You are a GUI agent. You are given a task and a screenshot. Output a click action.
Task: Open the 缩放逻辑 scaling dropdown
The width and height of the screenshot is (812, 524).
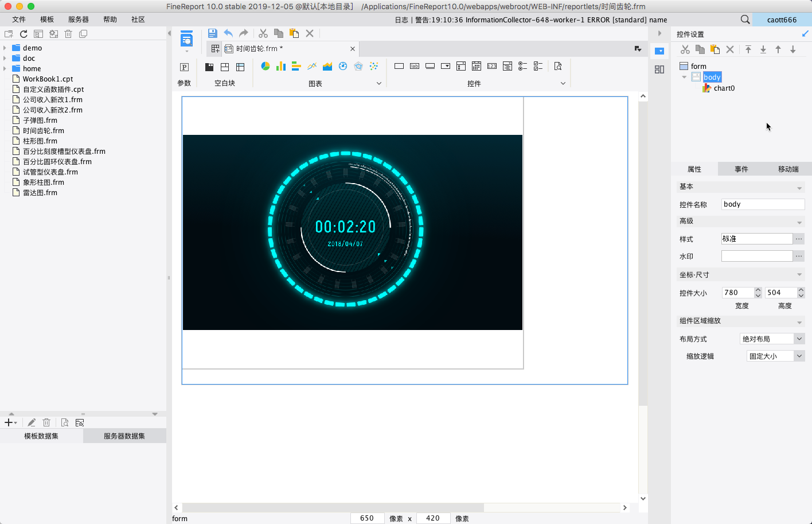pyautogui.click(x=799, y=356)
